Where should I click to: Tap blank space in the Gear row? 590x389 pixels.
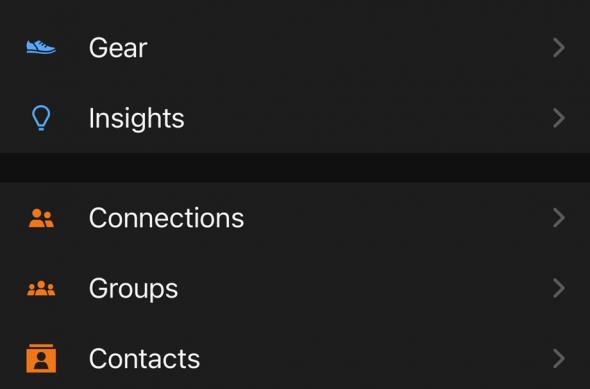coord(350,48)
